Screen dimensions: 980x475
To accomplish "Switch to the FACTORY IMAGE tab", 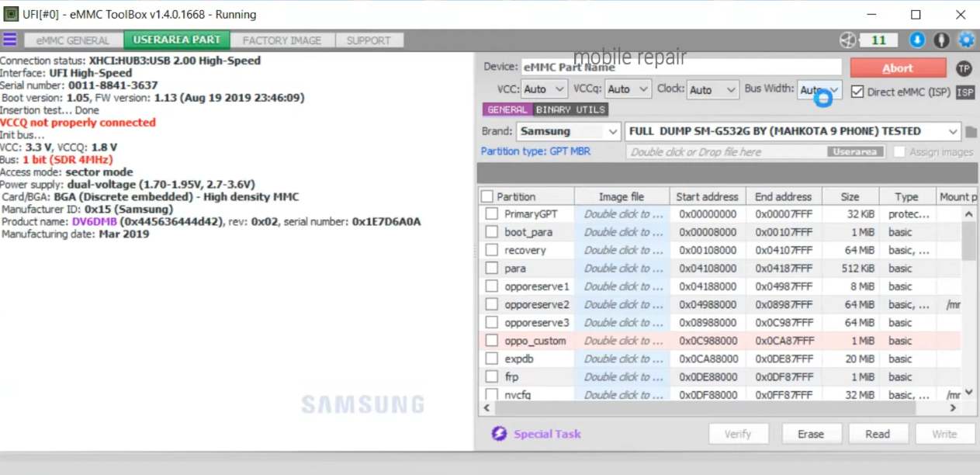I will tap(282, 40).
